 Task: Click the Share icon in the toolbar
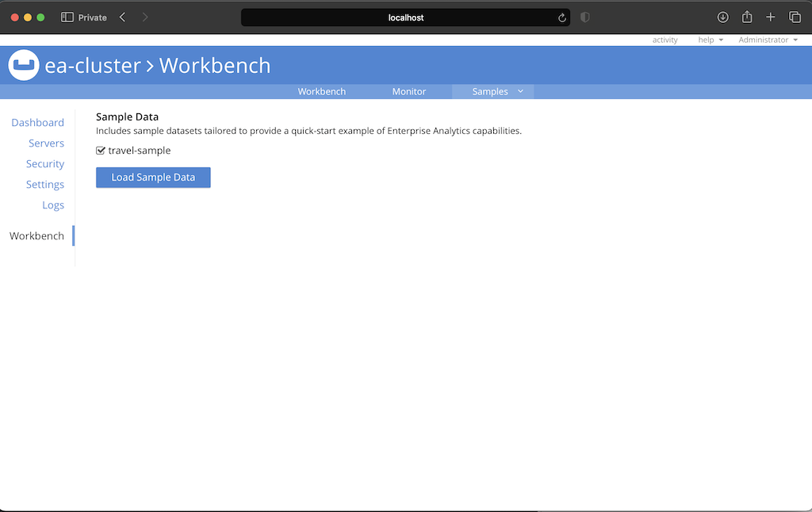click(746, 17)
